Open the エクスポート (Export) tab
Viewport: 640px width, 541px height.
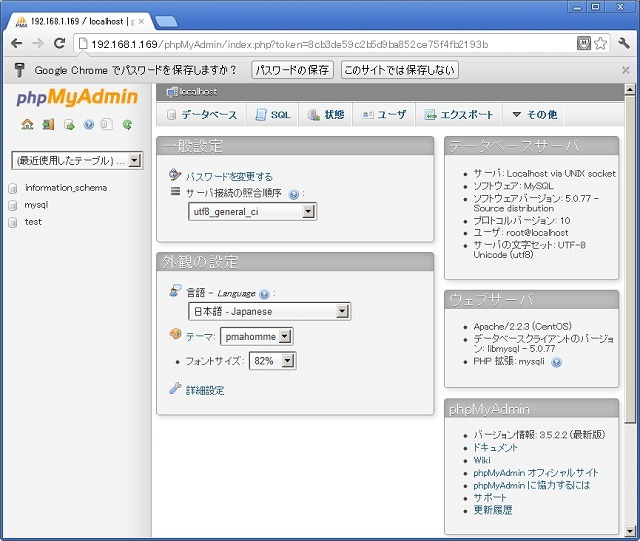pyautogui.click(x=459, y=115)
